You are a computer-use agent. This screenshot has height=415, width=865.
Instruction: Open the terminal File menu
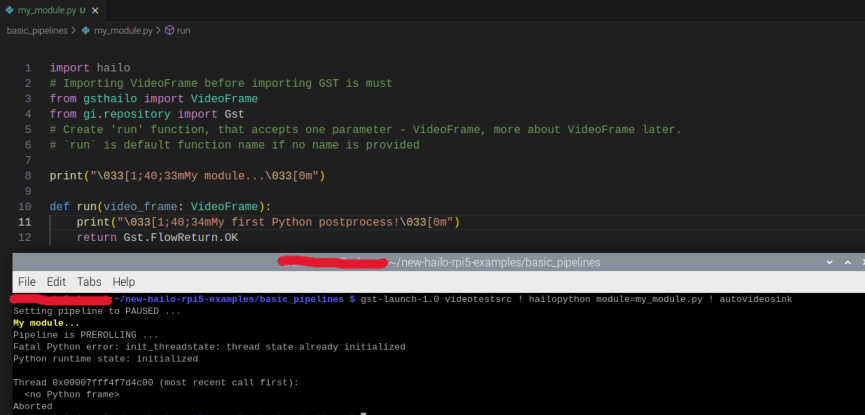click(27, 282)
